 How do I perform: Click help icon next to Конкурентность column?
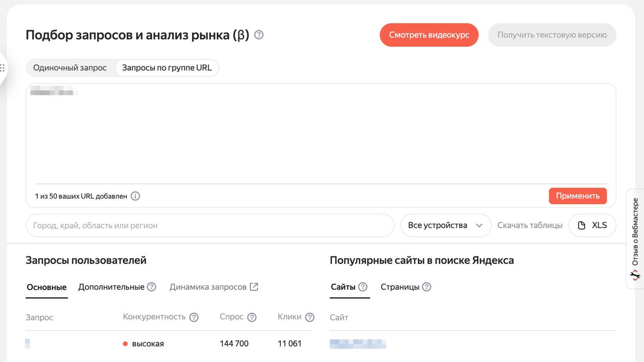(194, 317)
